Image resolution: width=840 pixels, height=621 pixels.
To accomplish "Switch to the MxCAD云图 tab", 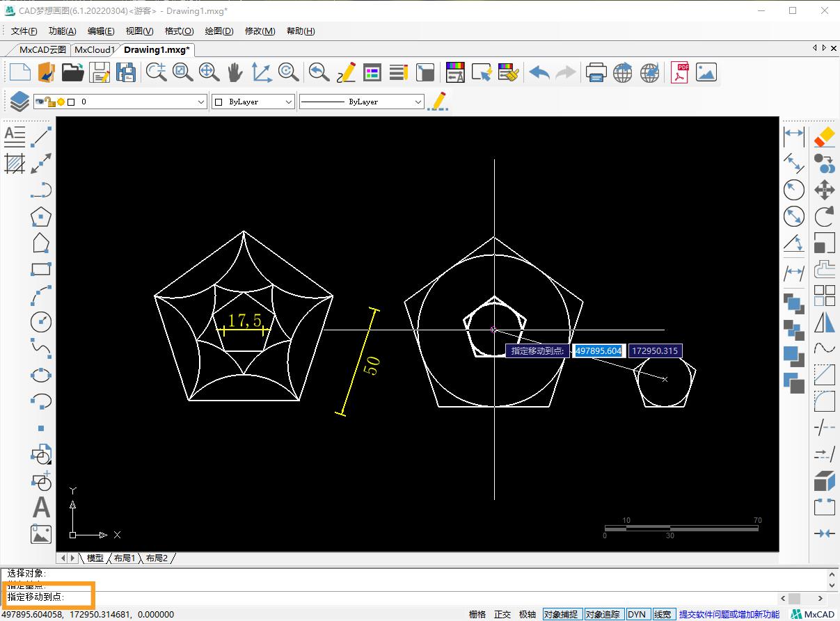I will (42, 49).
